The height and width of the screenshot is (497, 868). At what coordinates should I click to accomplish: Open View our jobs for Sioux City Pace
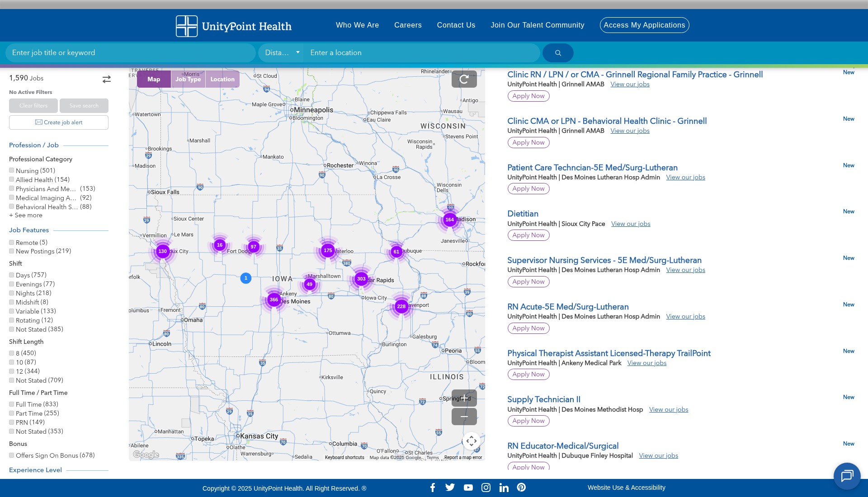coord(631,224)
